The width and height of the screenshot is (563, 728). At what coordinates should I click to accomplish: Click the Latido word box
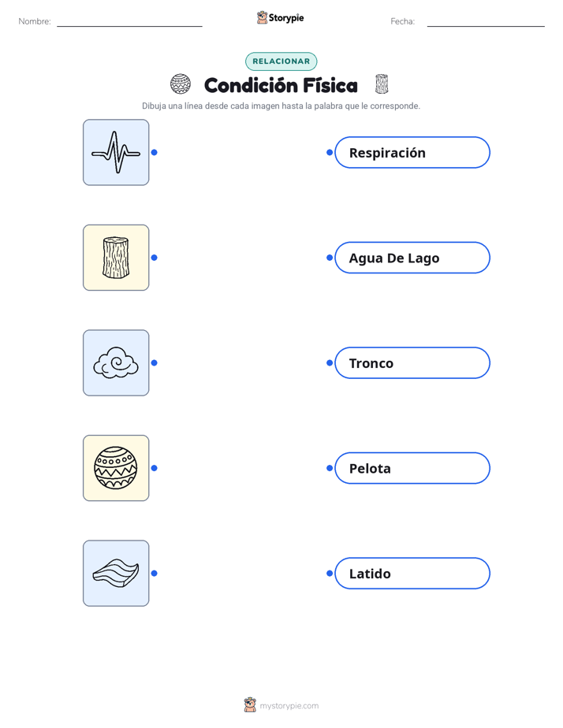click(412, 574)
